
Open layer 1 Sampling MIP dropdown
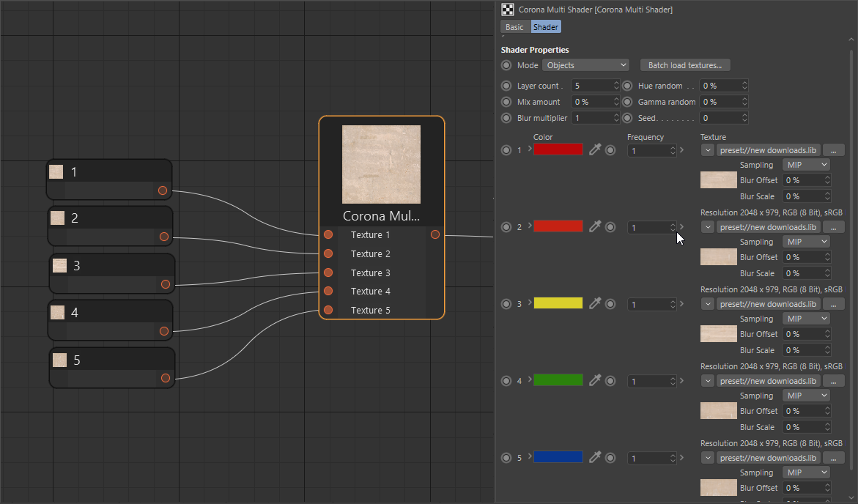point(806,165)
